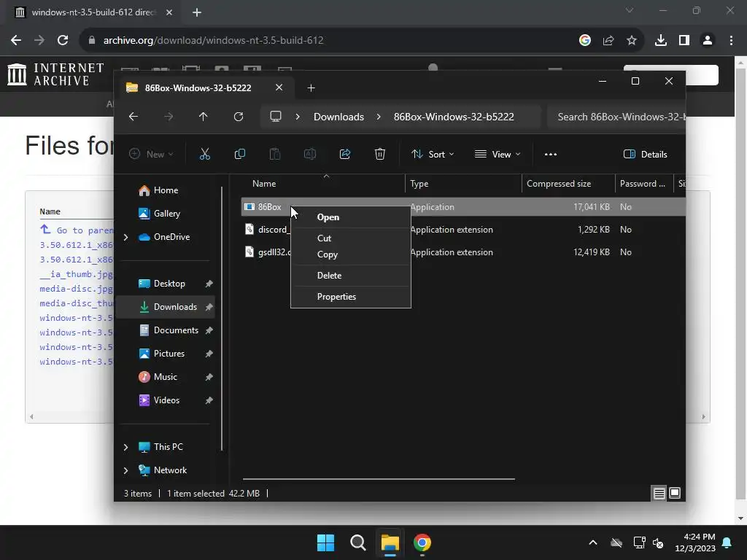Toggle the Details pane button
Image resolution: width=747 pixels, height=560 pixels.
pyautogui.click(x=646, y=155)
